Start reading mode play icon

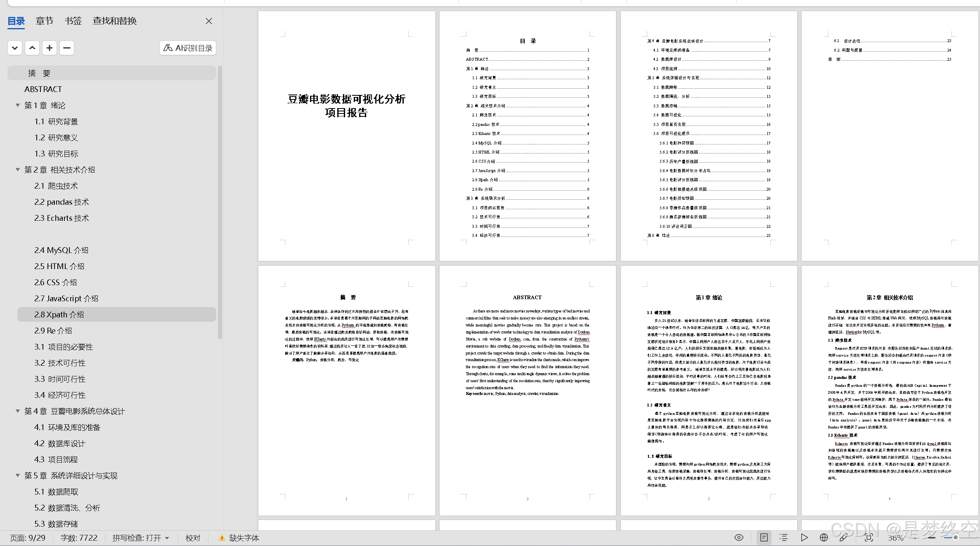[804, 537]
